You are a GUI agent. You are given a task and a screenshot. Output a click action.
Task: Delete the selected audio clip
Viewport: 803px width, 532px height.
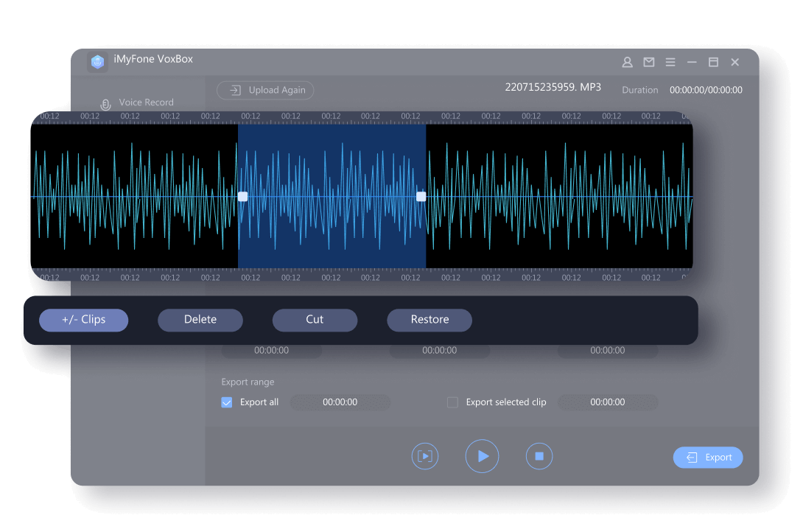click(x=200, y=320)
